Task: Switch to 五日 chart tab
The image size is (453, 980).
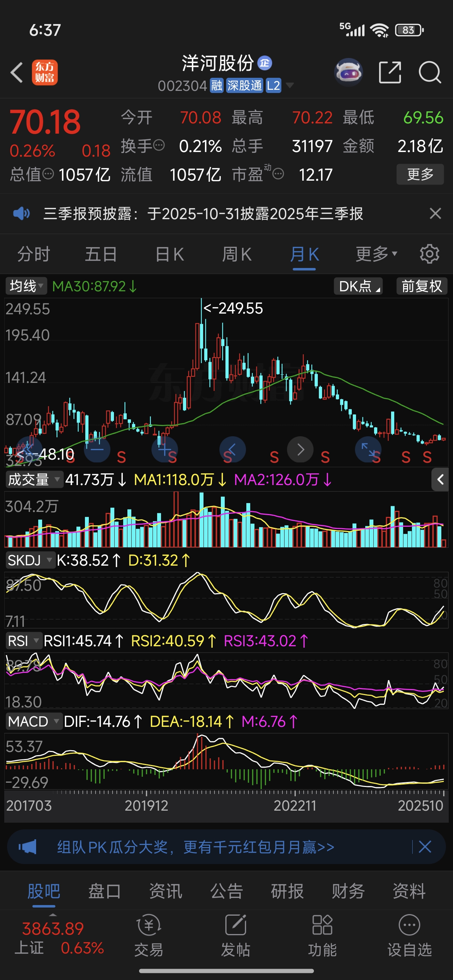Action: (101, 254)
